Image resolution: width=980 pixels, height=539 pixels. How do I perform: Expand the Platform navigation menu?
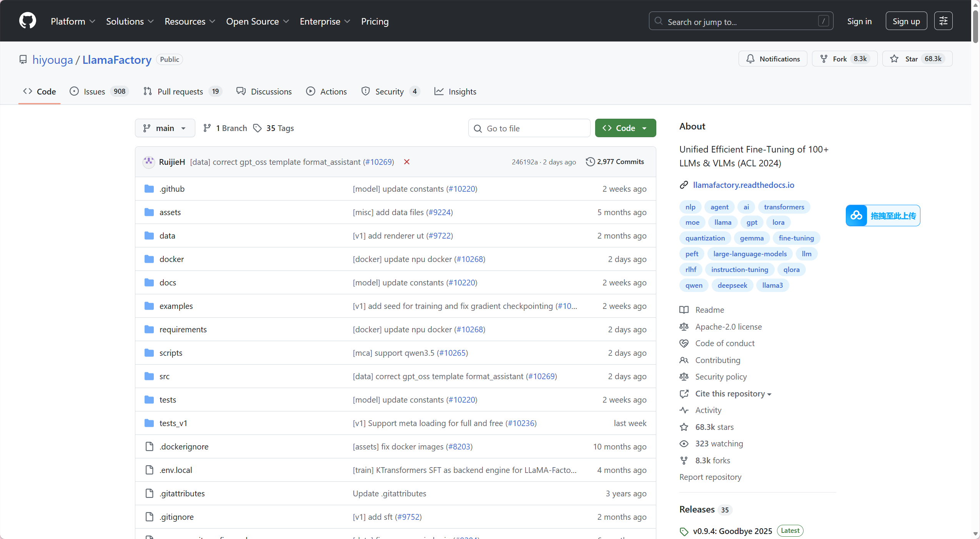pyautogui.click(x=73, y=21)
